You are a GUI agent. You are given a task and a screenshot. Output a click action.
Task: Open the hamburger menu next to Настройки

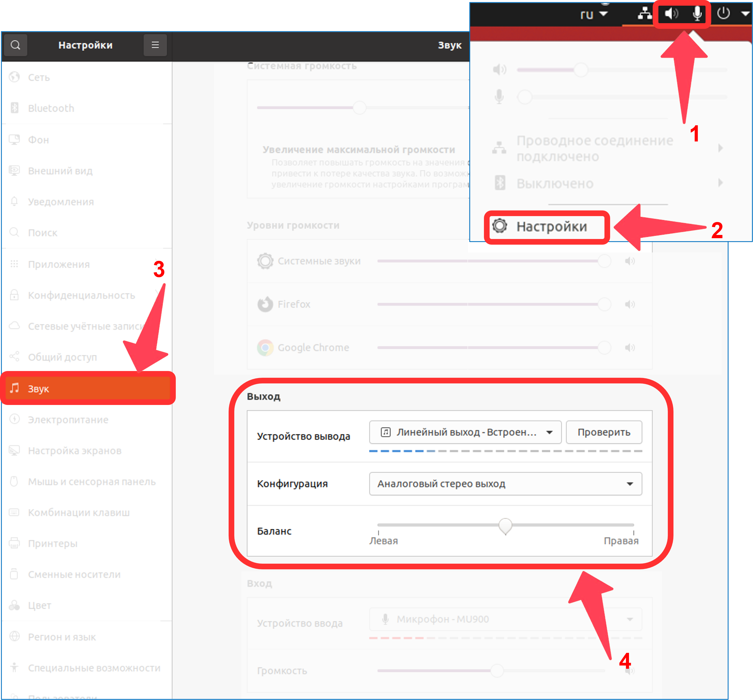[x=155, y=45]
